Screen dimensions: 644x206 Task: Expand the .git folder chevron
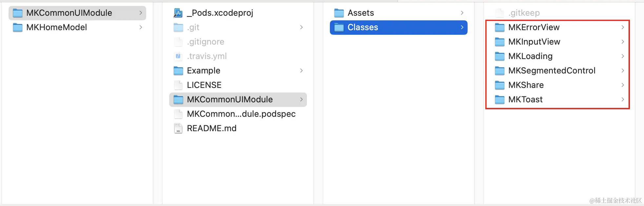click(x=301, y=27)
